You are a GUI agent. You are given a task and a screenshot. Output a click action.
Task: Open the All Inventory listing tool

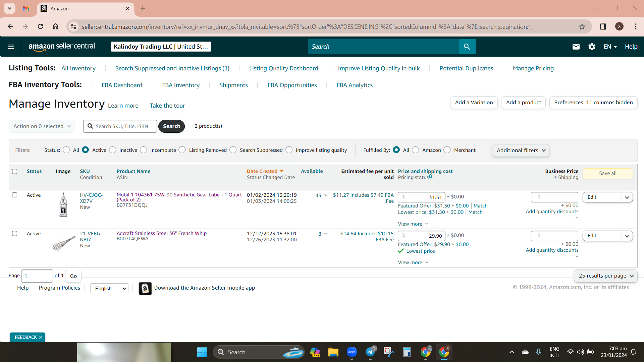point(78,68)
